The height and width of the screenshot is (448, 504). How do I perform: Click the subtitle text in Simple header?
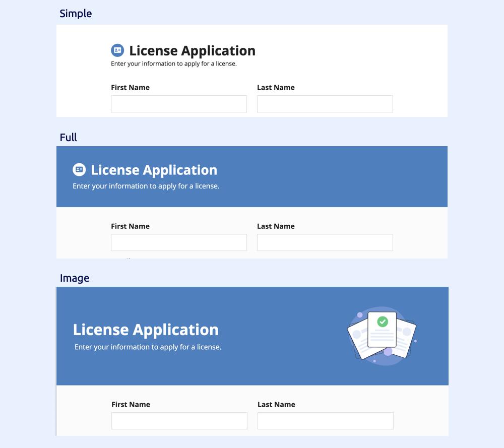pyautogui.click(x=173, y=63)
